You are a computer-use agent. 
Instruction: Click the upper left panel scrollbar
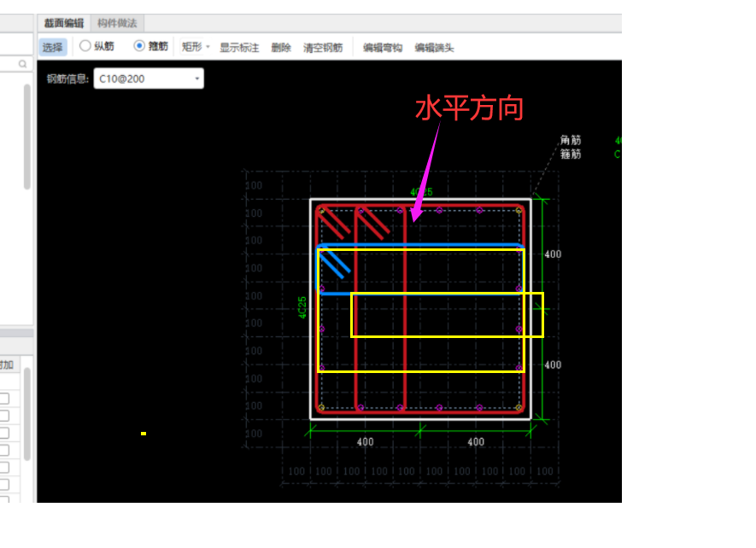[x=27, y=137]
